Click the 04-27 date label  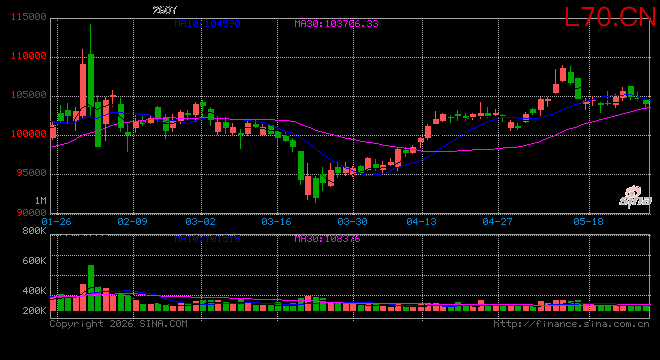[498, 221]
